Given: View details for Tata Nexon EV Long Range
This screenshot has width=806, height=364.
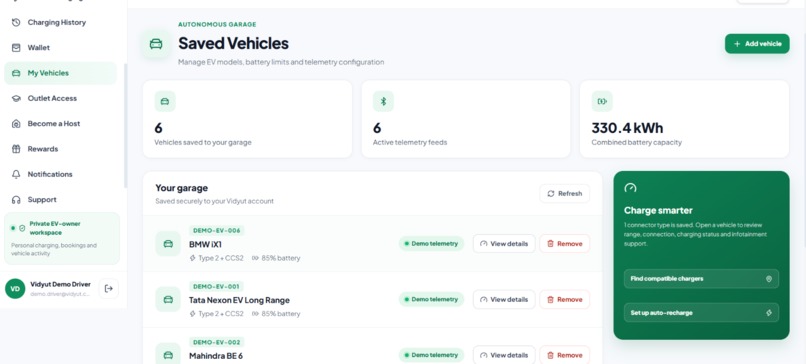Looking at the screenshot, I should (x=504, y=299).
